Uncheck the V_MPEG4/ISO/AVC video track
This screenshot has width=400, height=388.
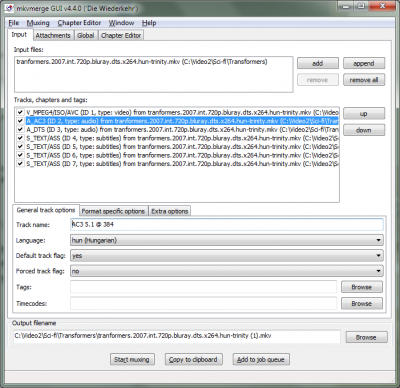click(x=20, y=112)
